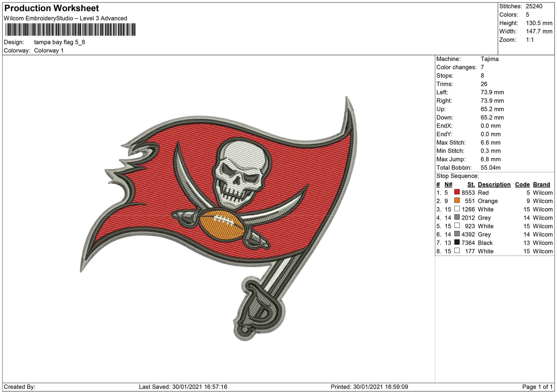Select the "Orange" description in stop 2
Viewport: 557px width, 392px height.
(x=488, y=201)
